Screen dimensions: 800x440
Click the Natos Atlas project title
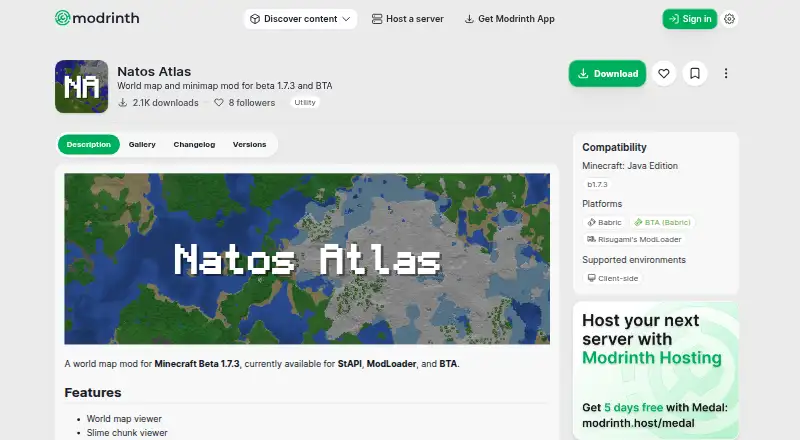coord(154,71)
